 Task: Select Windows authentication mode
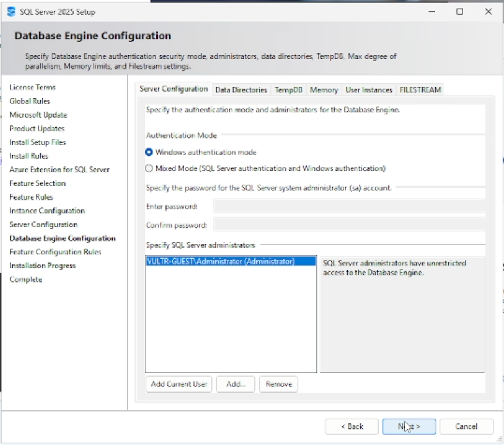coord(149,152)
